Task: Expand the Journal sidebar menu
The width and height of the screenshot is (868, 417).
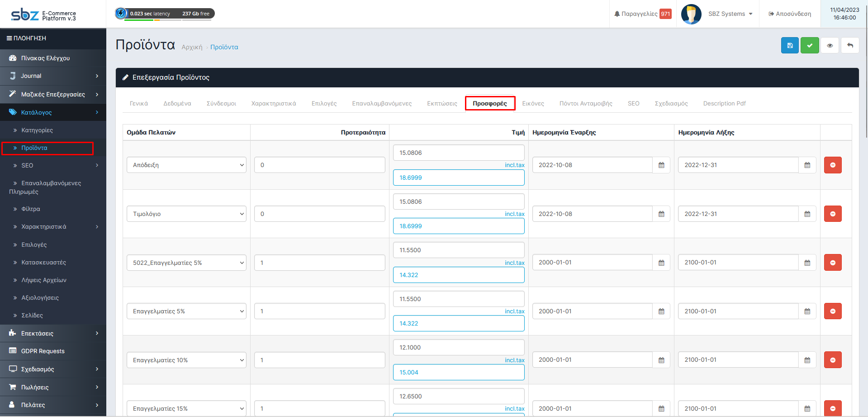Action: 53,76
